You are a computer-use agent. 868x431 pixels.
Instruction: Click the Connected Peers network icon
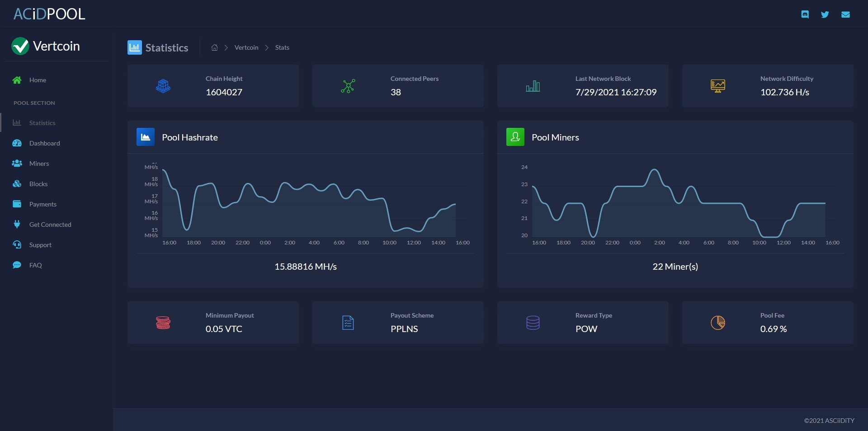pos(348,86)
